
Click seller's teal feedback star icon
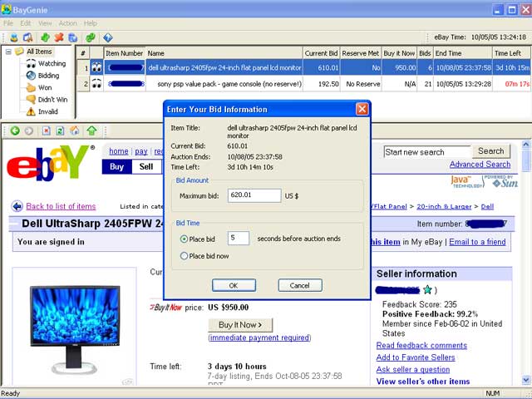(x=428, y=290)
